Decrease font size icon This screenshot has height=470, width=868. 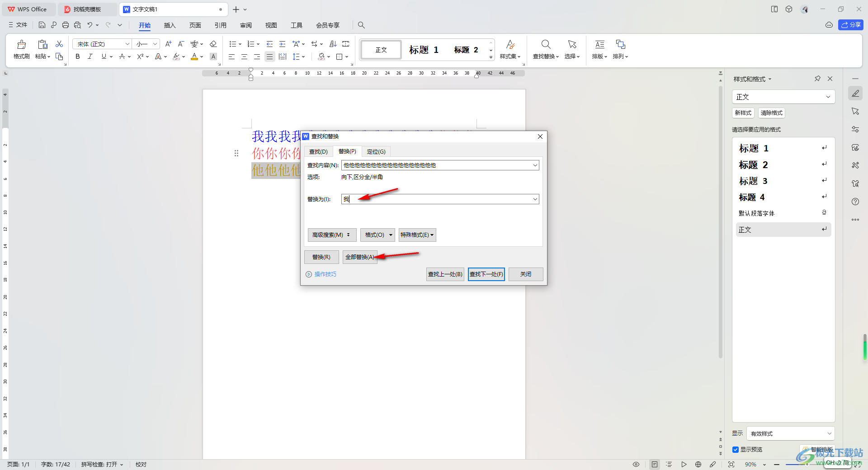coord(181,44)
